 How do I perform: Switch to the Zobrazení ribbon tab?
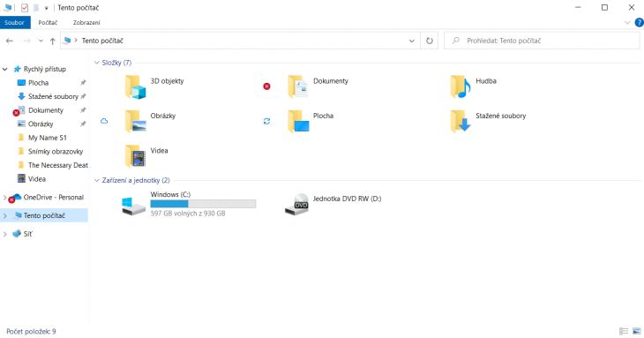pyautogui.click(x=86, y=23)
